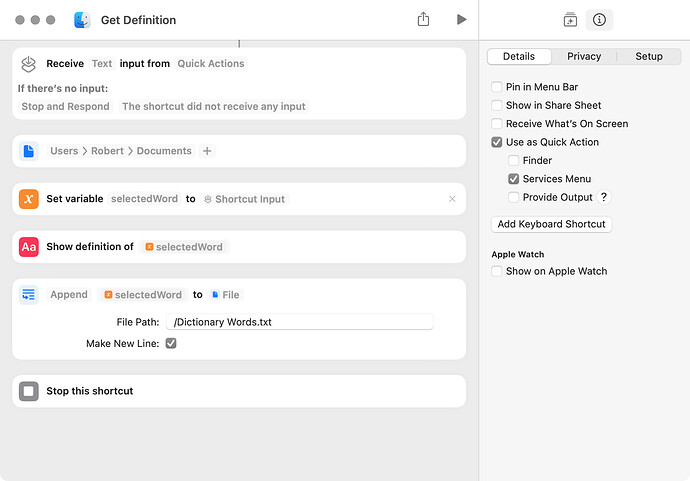Screen dimensions: 690x481
Task: Open the Action Library panel icon
Action: coord(570,20)
